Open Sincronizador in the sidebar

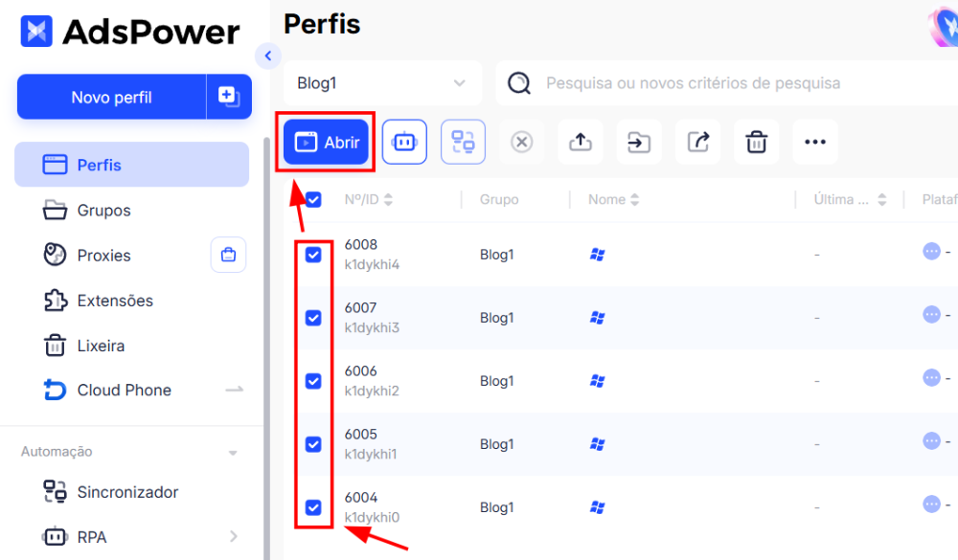point(131,492)
